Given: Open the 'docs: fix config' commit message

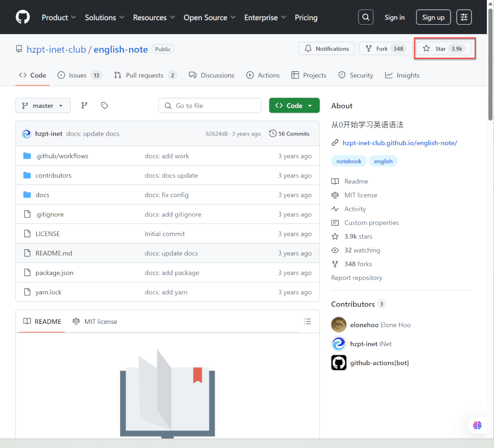Looking at the screenshot, I should point(166,195).
